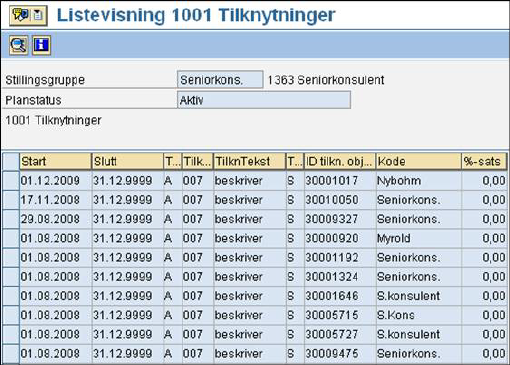
Task: Click the %-sats column header
Action: point(484,161)
